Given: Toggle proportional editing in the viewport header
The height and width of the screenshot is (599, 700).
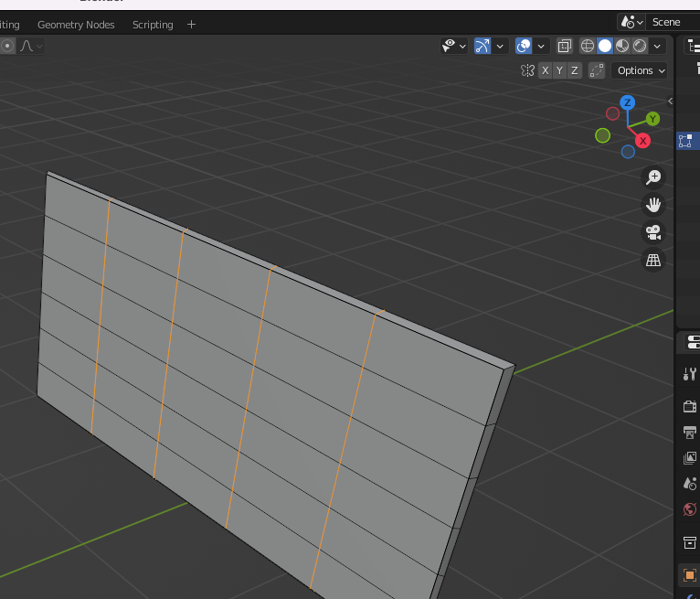Looking at the screenshot, I should [x=7, y=46].
